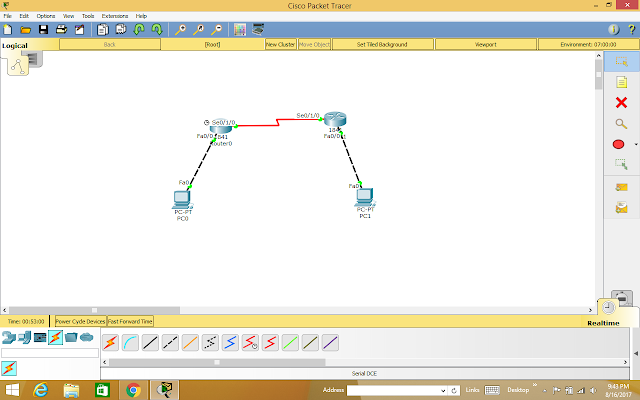Open the Help menu
Viewport: 640px width, 400px height.
[141, 16]
